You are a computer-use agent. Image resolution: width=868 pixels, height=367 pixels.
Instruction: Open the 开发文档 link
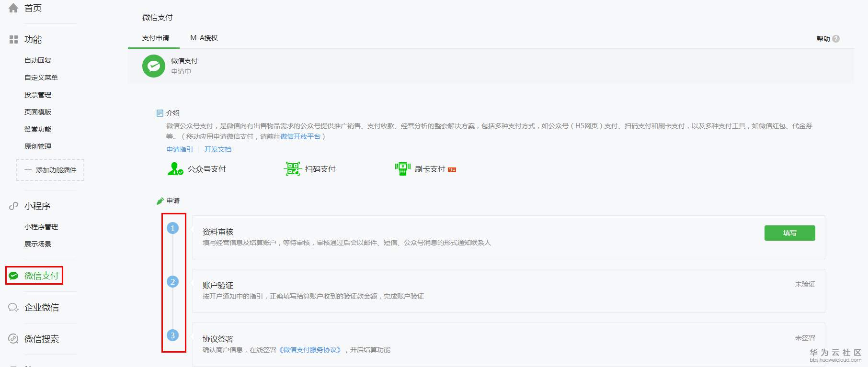(218, 149)
